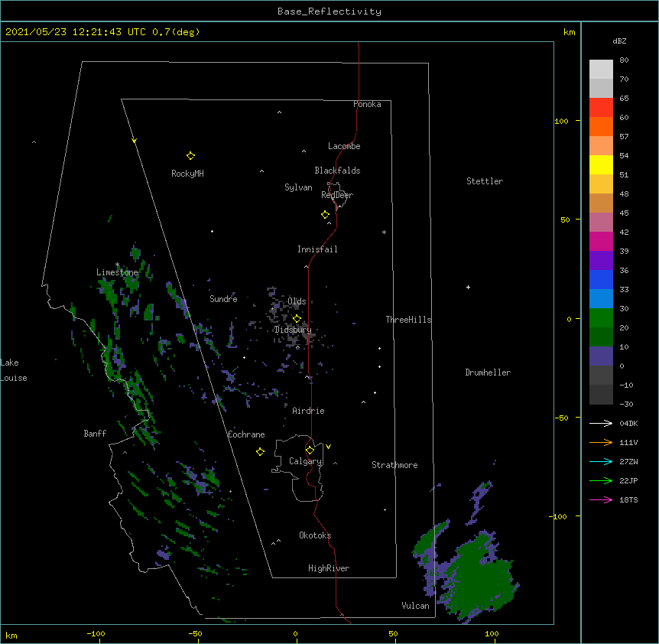Click the Innisfail city label
This screenshot has width=659, height=644.
click(317, 249)
